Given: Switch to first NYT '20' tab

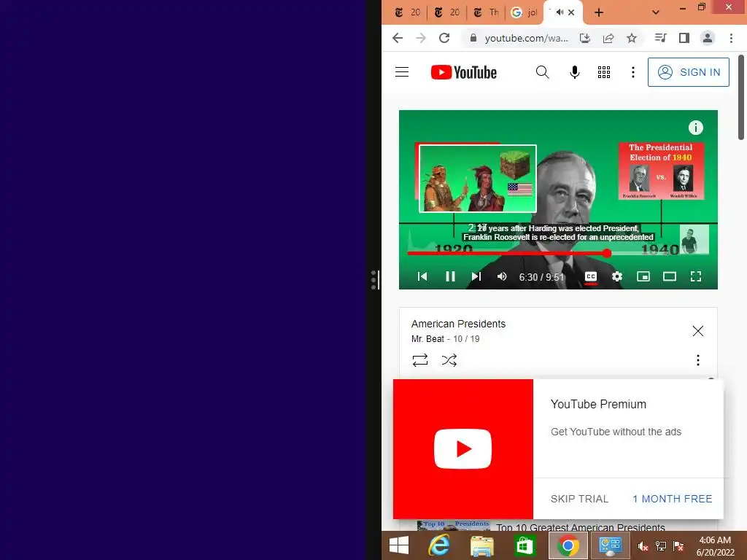Looking at the screenshot, I should [x=408, y=12].
